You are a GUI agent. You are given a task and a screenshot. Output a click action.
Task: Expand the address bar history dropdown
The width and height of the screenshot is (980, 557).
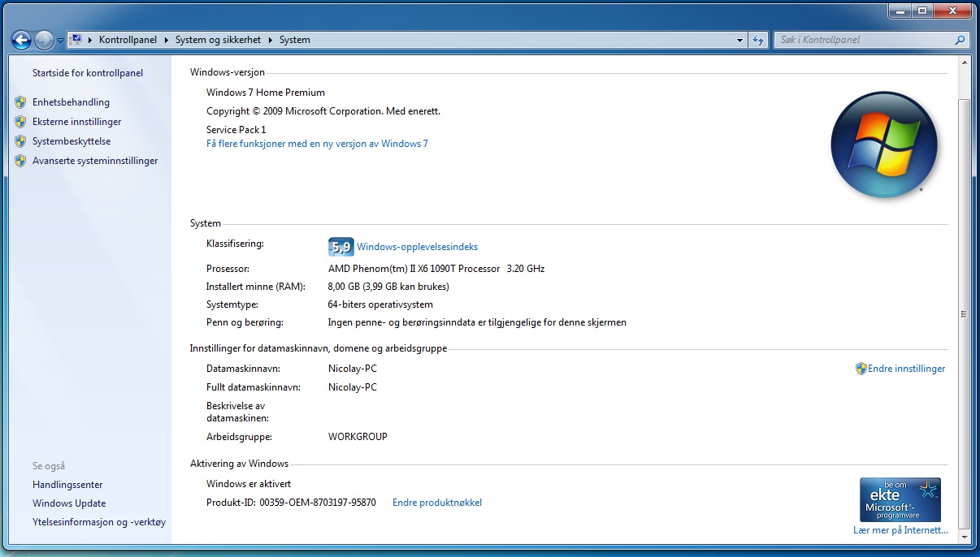point(739,40)
